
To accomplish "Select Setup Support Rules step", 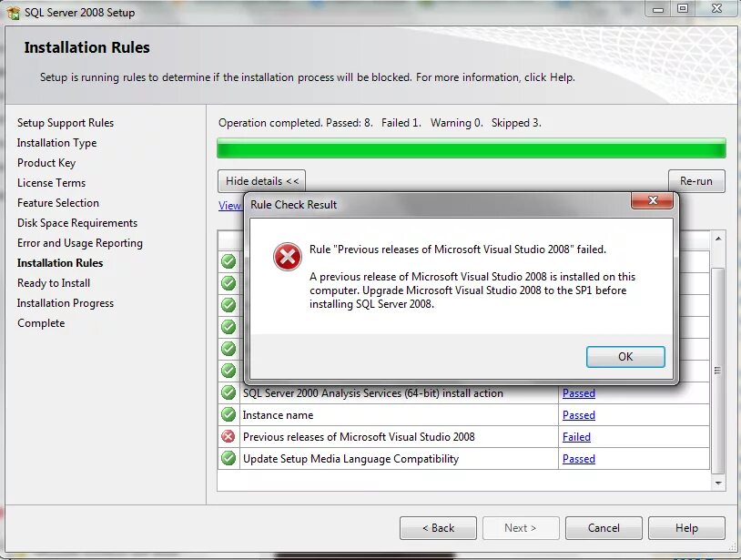I will (x=66, y=123).
